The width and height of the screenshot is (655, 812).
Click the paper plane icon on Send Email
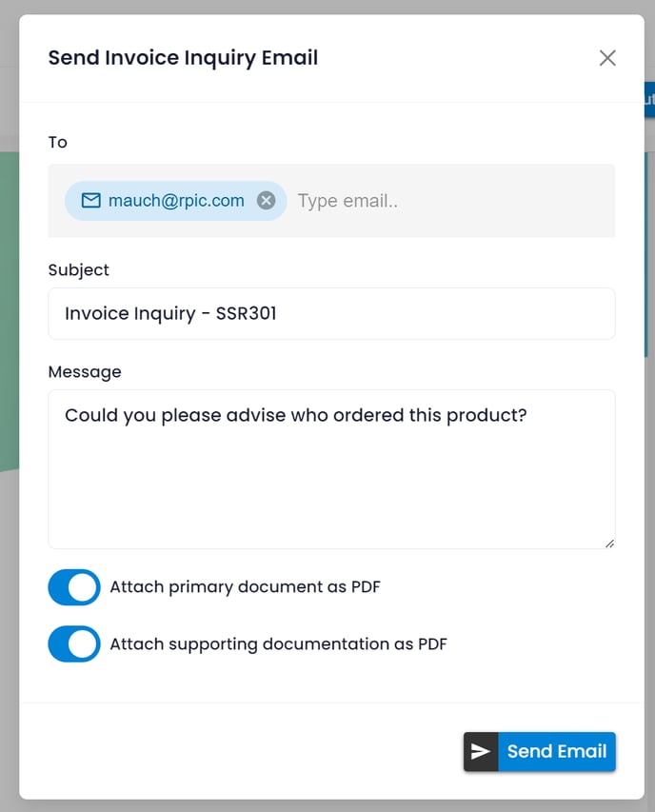[x=481, y=751]
